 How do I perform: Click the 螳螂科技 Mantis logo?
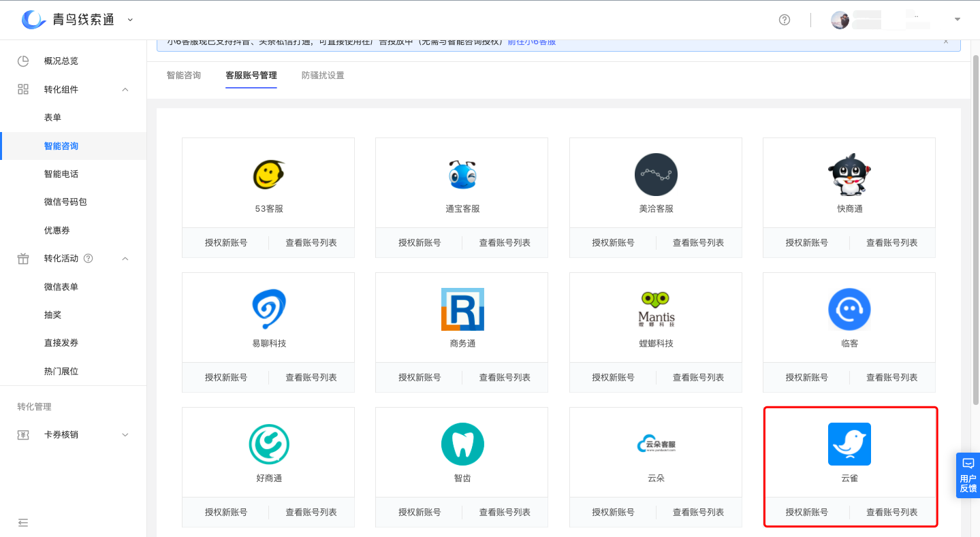[x=654, y=309]
